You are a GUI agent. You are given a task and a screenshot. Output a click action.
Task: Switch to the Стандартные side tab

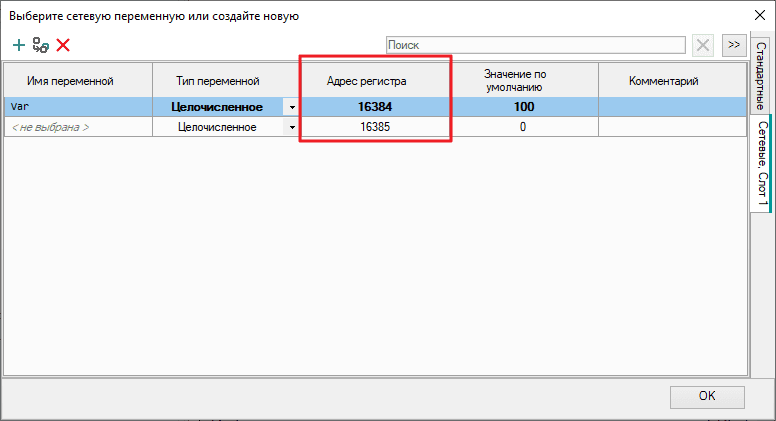click(761, 77)
